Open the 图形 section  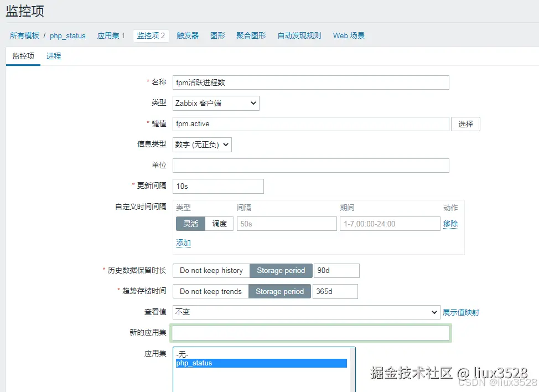coord(217,36)
